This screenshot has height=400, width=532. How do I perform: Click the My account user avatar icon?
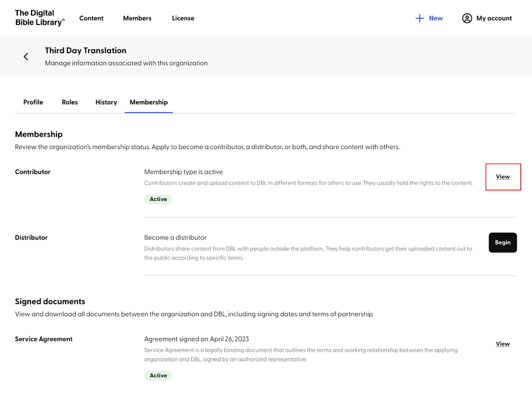[467, 18]
